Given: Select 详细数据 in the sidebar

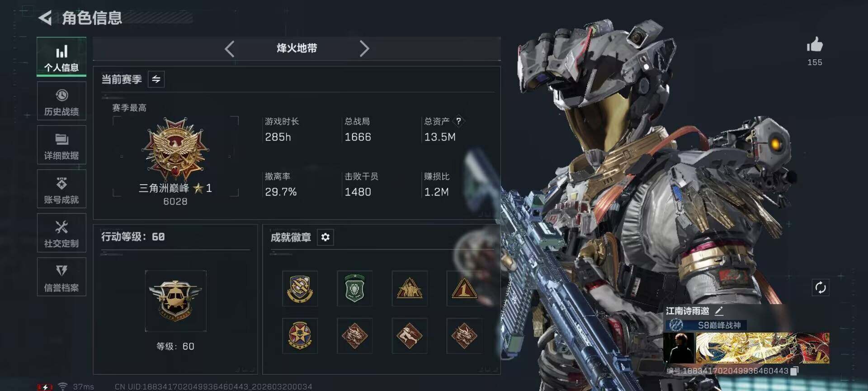Looking at the screenshot, I should click(61, 145).
